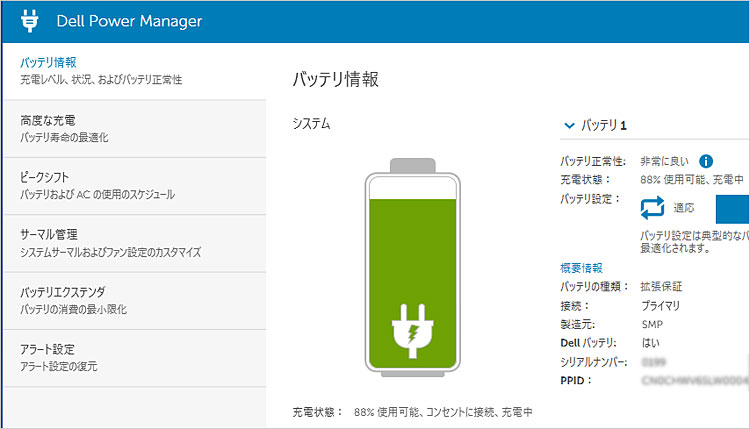Click the SMP manufacturer value
This screenshot has width=750, height=429.
pos(652,324)
